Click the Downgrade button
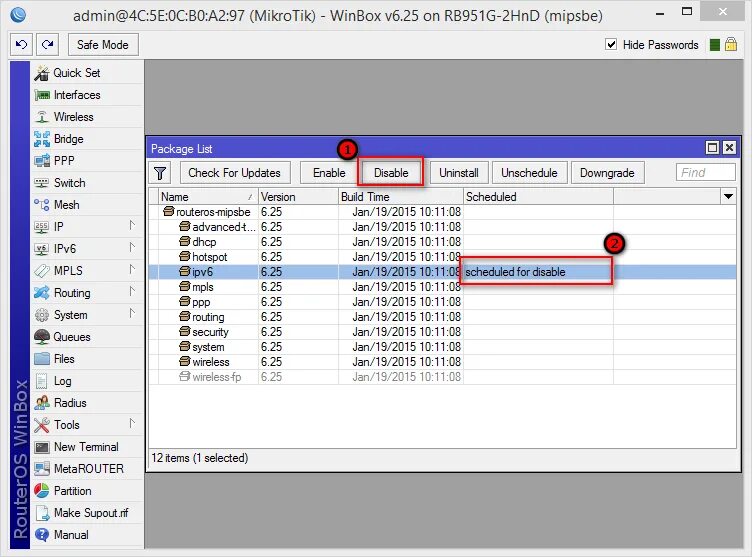Screen dimensions: 752x557 (x=607, y=173)
